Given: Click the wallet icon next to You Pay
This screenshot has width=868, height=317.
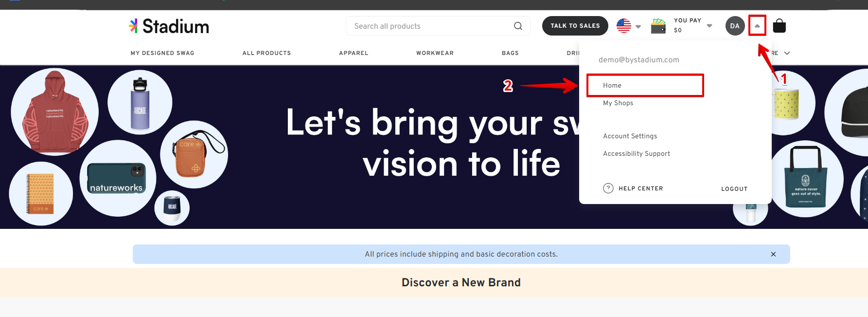Looking at the screenshot, I should [x=658, y=26].
